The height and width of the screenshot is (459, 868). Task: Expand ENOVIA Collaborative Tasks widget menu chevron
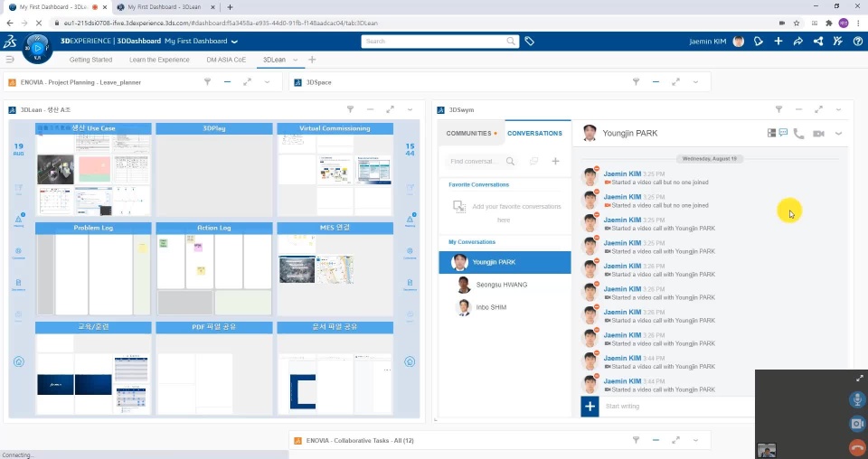pyautogui.click(x=696, y=440)
